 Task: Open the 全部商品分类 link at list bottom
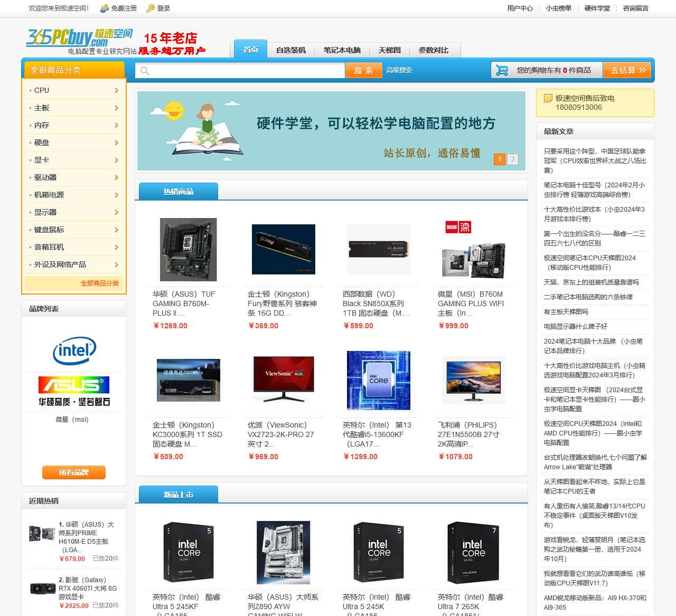pyautogui.click(x=100, y=283)
